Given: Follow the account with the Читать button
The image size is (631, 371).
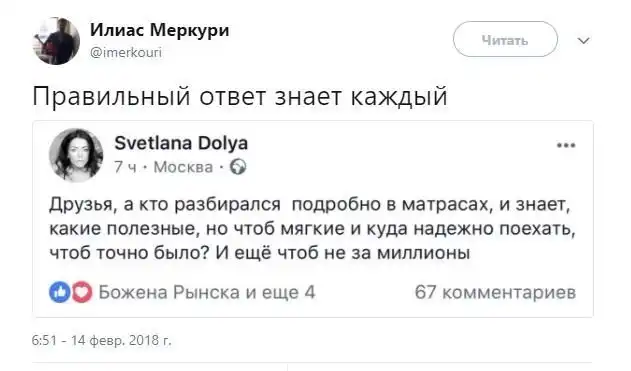Looking at the screenshot, I should point(505,39).
